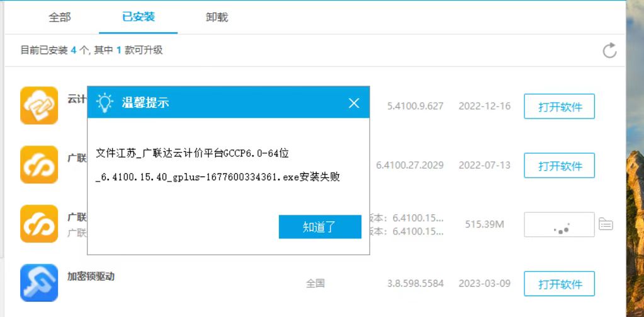Click the 加密锁驱动 name text
The height and width of the screenshot is (317, 644).
[x=91, y=276]
